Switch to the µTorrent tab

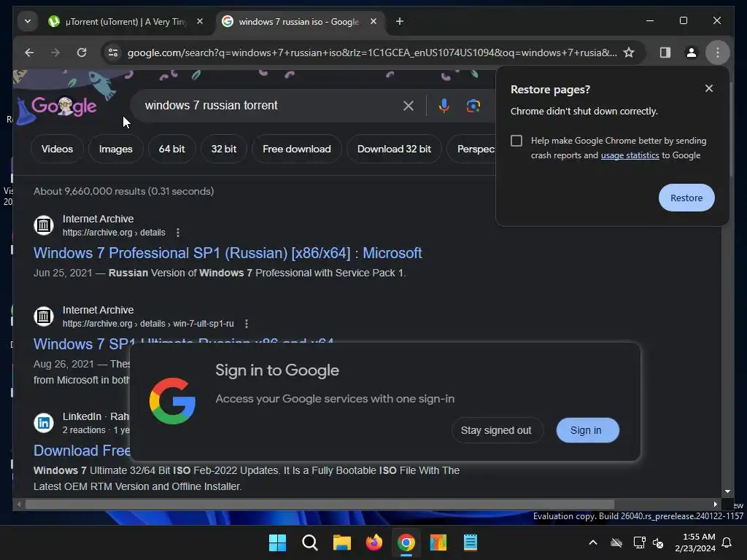(x=125, y=21)
